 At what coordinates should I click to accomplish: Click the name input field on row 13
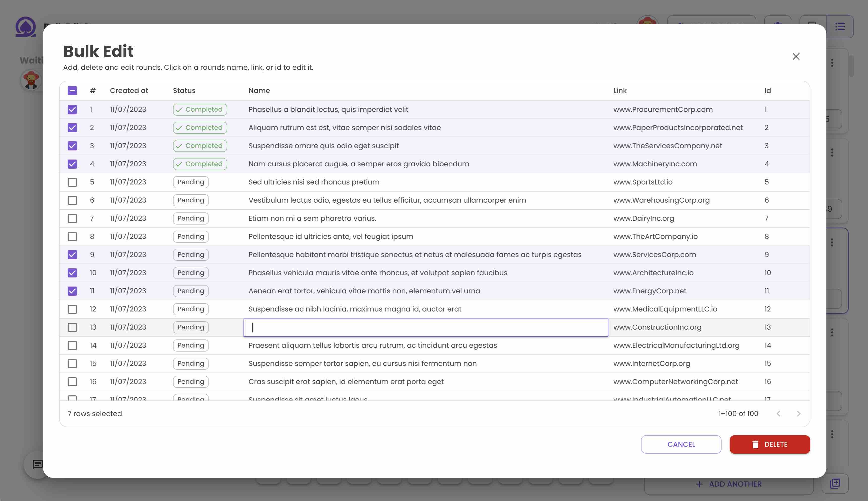(426, 327)
